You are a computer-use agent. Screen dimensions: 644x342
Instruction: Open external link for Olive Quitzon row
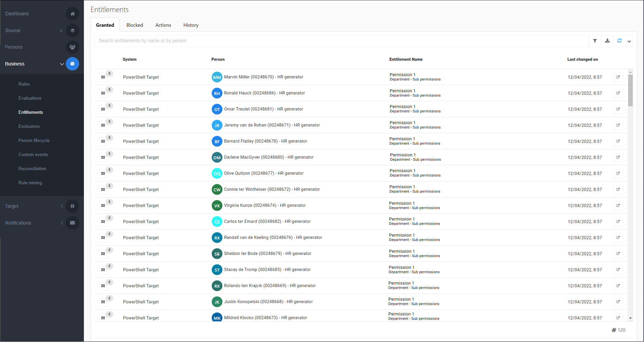click(618, 174)
